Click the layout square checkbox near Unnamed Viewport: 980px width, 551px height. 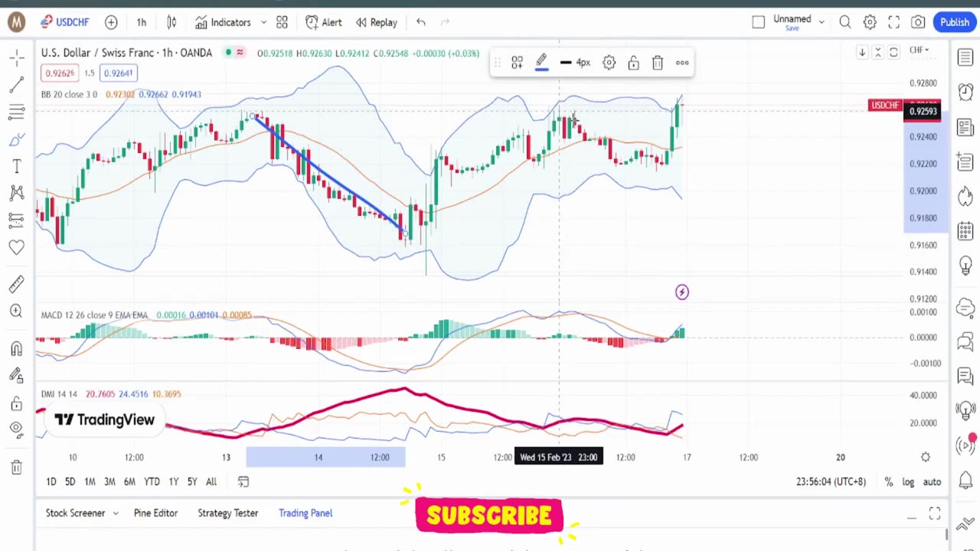[x=758, y=22]
